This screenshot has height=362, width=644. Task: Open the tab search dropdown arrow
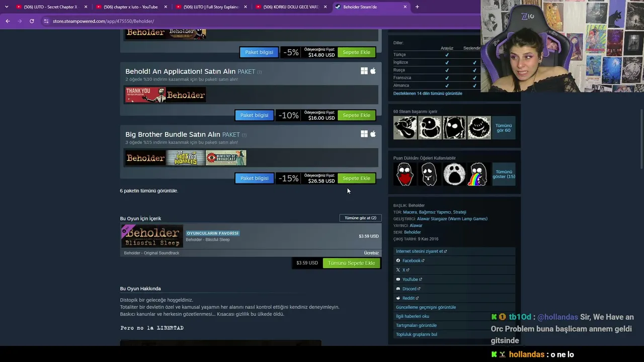7,7
